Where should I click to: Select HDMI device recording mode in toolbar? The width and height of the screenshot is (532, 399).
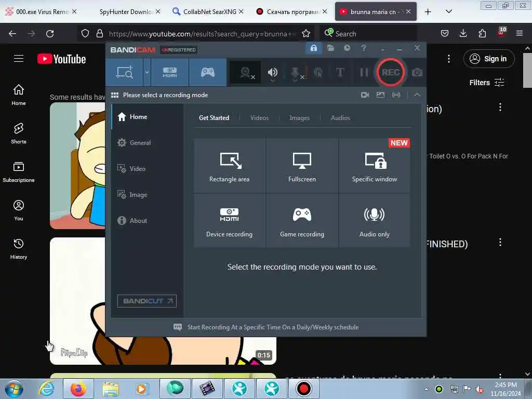(170, 72)
